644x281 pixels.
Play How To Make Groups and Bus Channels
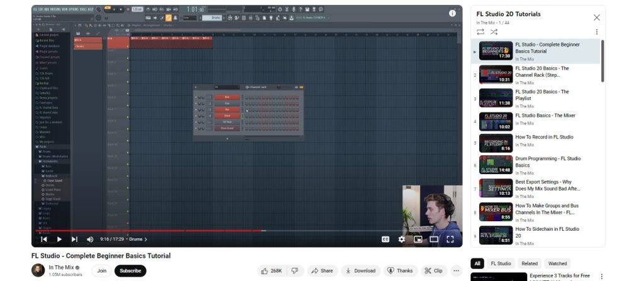pyautogui.click(x=535, y=212)
